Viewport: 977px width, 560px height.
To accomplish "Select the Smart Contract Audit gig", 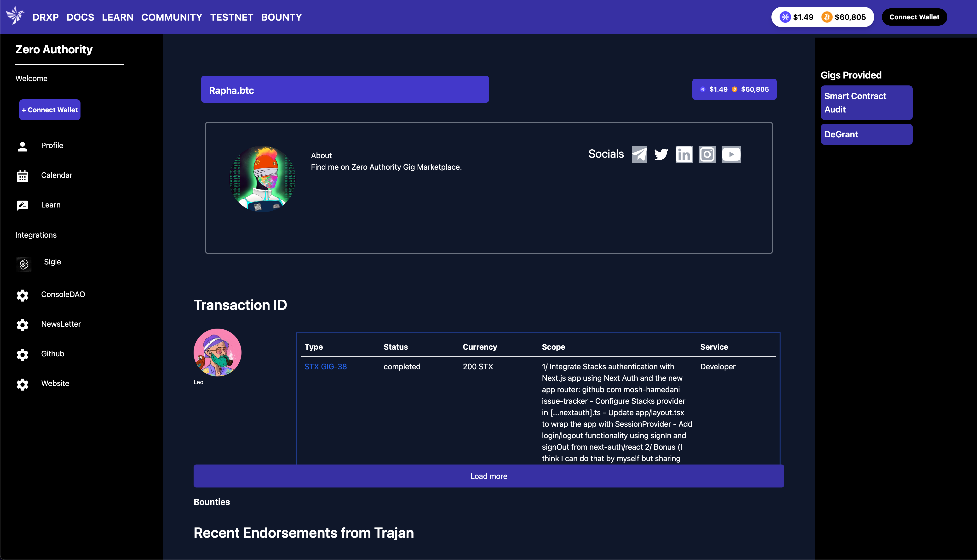I will [x=866, y=103].
